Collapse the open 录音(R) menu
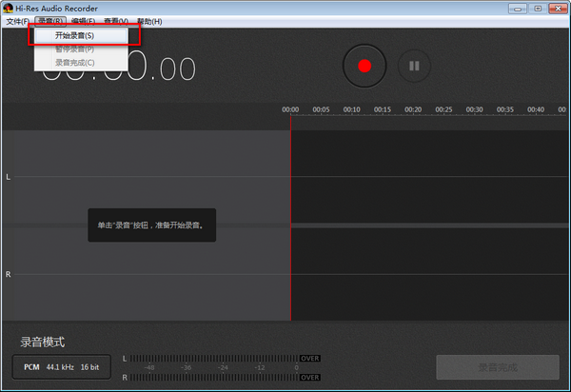Screen dimensions: 571x392 pyautogui.click(x=50, y=21)
